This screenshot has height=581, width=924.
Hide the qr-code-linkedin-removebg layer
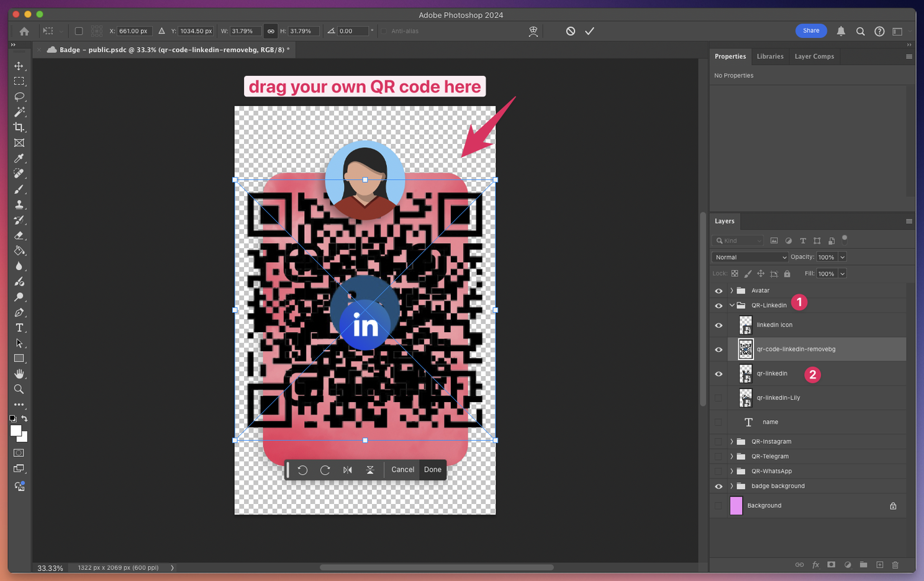pyautogui.click(x=718, y=349)
